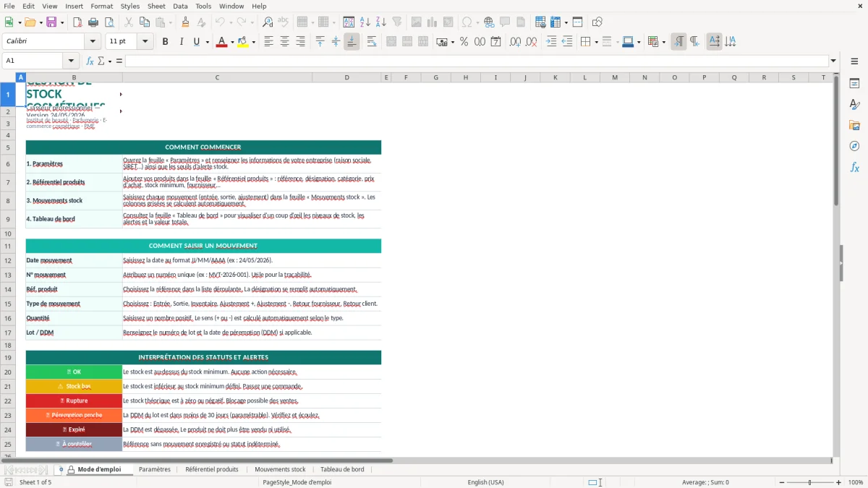Click the Select All corner box
This screenshot has width=868, height=488.
tap(8, 77)
